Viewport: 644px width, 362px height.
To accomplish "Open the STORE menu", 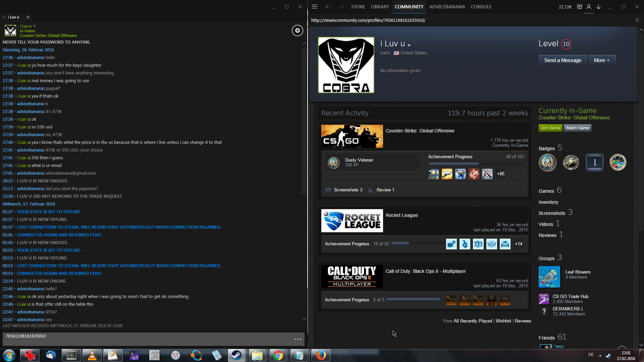I will click(358, 7).
